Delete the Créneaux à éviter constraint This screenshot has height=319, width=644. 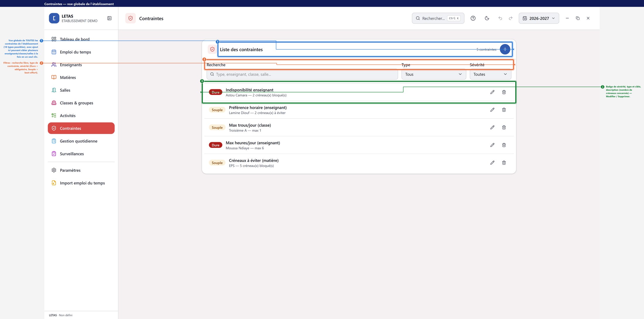click(504, 163)
